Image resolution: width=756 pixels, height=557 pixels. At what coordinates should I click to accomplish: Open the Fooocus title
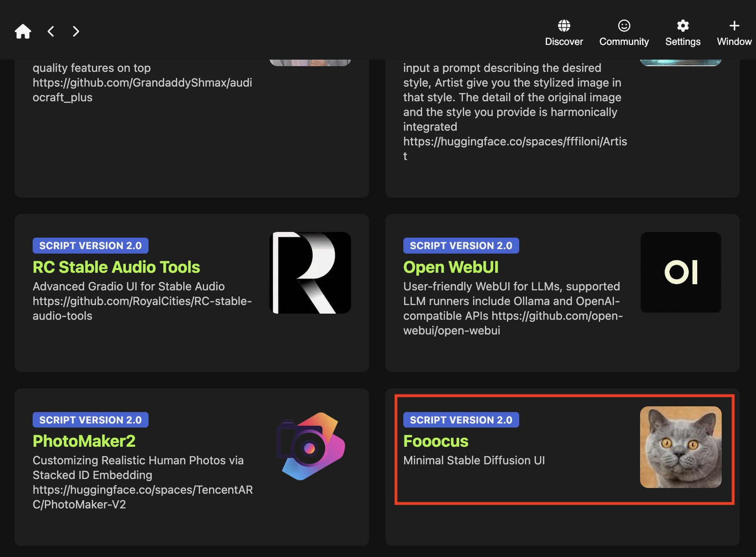tap(436, 441)
